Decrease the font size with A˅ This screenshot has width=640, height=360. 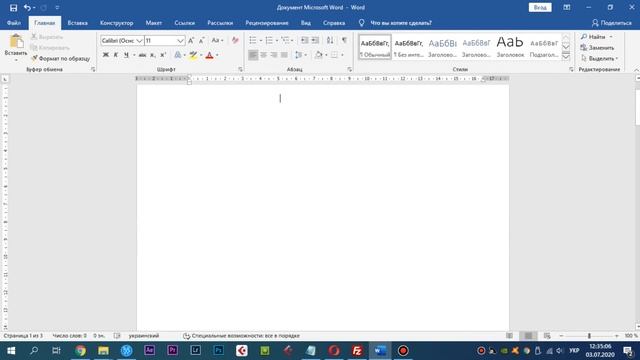tap(202, 40)
